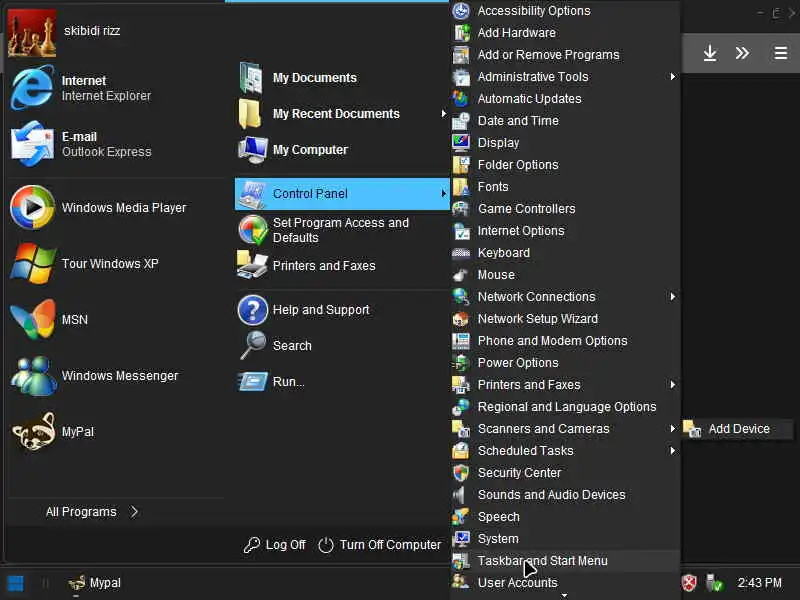This screenshot has height=600, width=800.
Task: Open Internet Options icon
Action: (x=461, y=231)
